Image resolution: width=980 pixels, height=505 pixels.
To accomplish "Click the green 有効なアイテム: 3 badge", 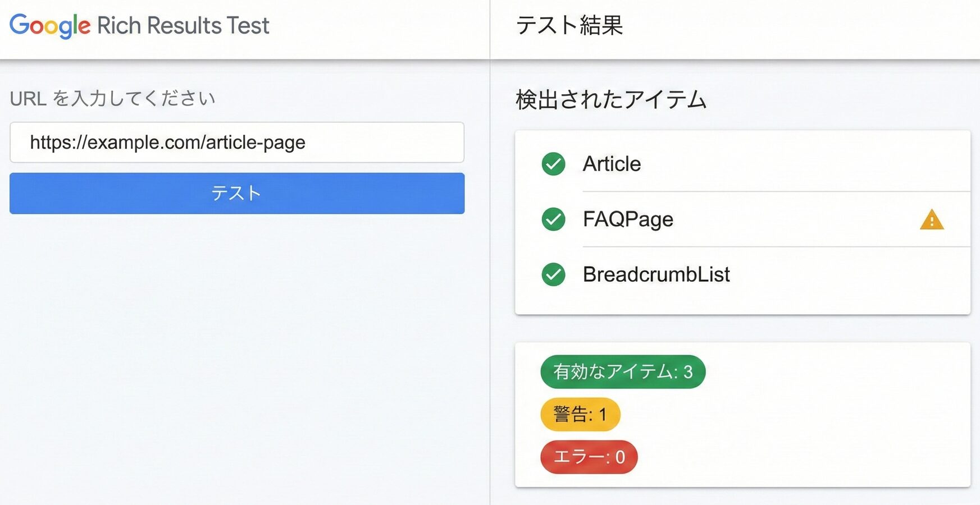I will point(622,371).
